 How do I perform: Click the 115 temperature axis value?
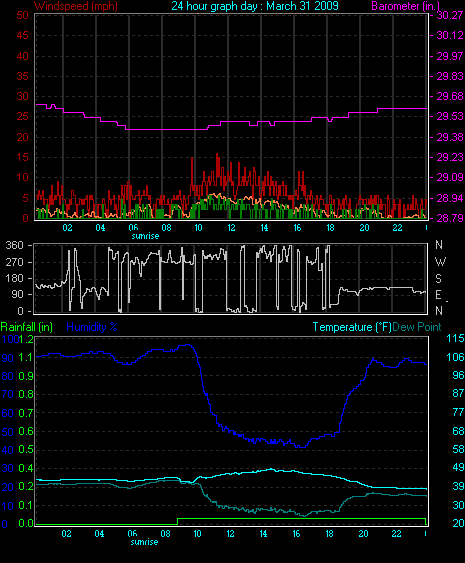click(x=455, y=338)
